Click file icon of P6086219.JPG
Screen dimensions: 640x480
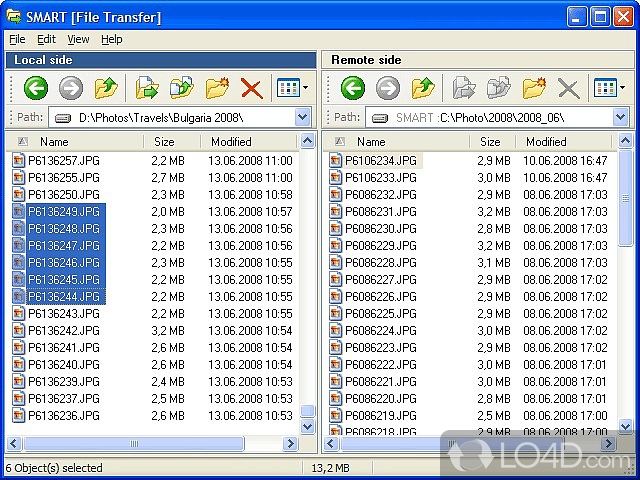point(336,416)
